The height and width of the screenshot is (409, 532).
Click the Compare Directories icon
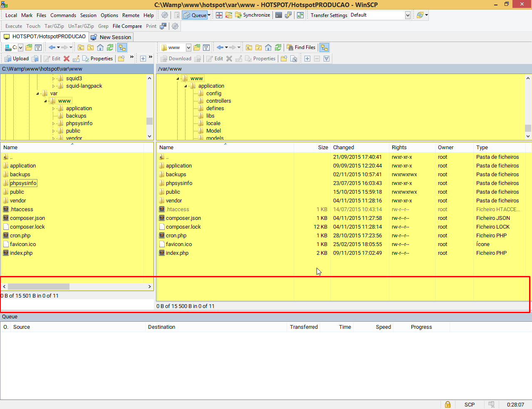pyautogui.click(x=219, y=15)
